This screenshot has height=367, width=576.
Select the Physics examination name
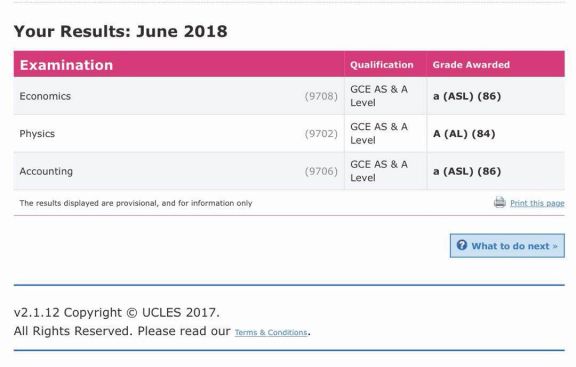pyautogui.click(x=37, y=134)
